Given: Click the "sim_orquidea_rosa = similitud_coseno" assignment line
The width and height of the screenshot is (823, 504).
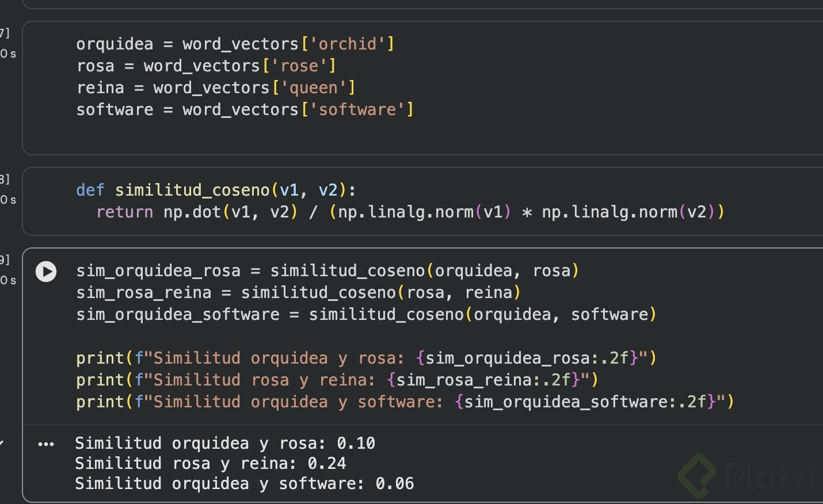Looking at the screenshot, I should [x=327, y=271].
